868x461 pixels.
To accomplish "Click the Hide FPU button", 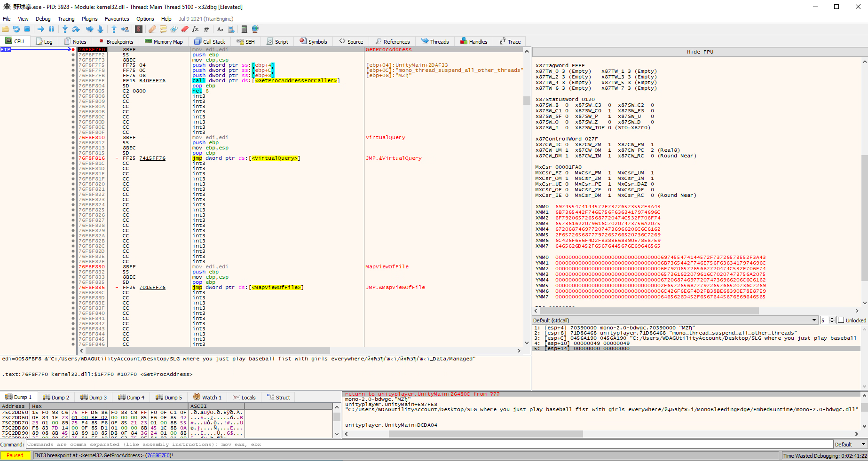I will point(700,52).
